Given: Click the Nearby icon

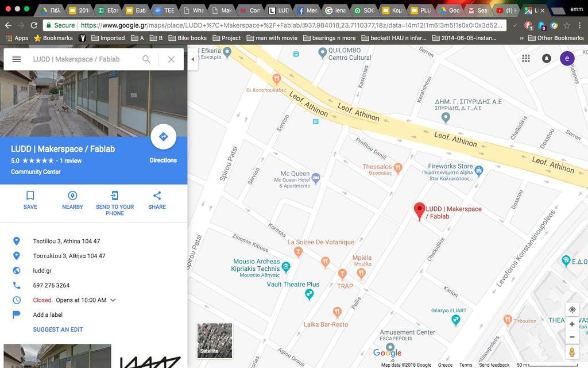Looking at the screenshot, I should click(x=72, y=195).
